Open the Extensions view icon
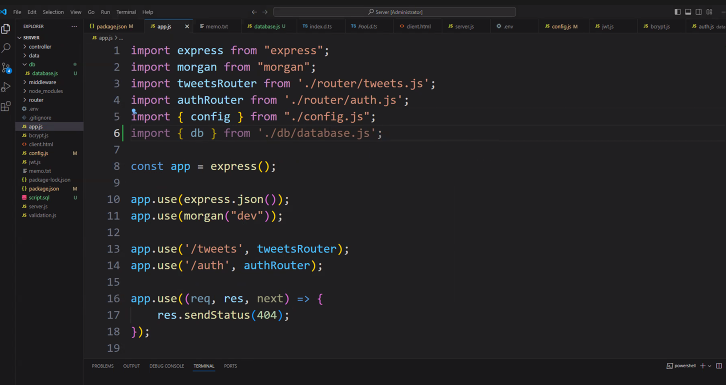Image resolution: width=726 pixels, height=385 pixels. coord(6,106)
